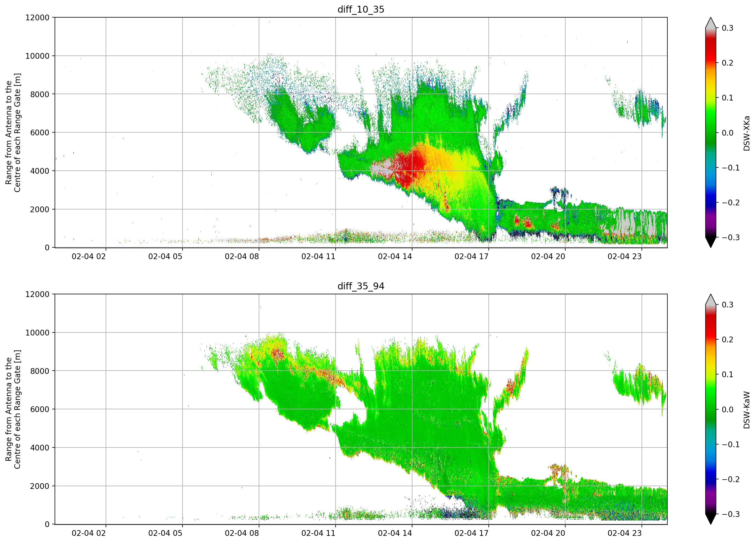
Task: Click y tick 12000 on diff_10_35 plot
Action: tap(37, 17)
